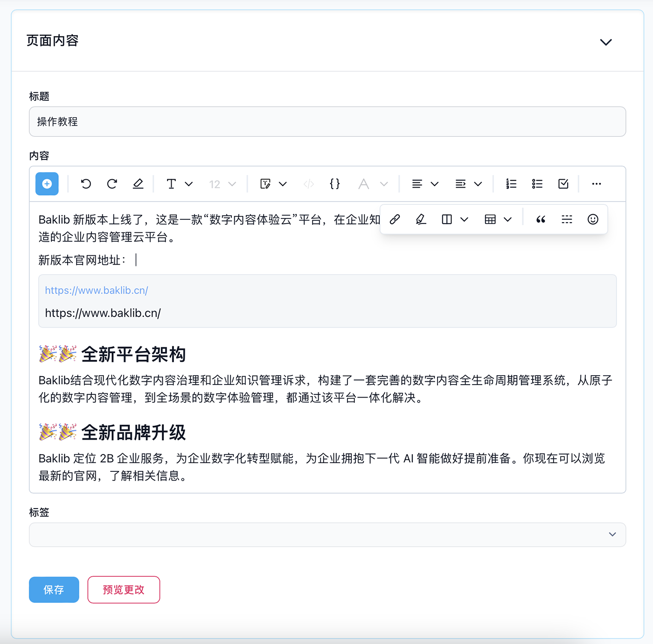The height and width of the screenshot is (644, 653).
Task: Insert a hyperlink using the link icon
Action: (395, 219)
